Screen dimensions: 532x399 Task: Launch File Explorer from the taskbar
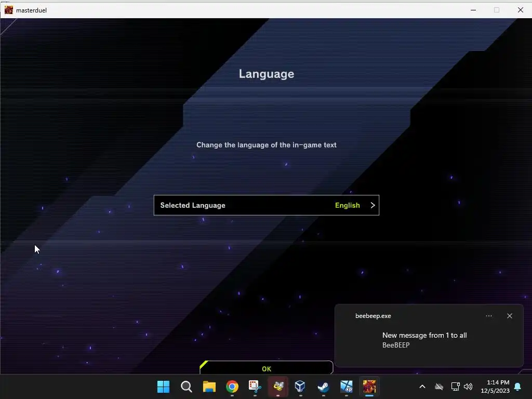click(x=209, y=387)
